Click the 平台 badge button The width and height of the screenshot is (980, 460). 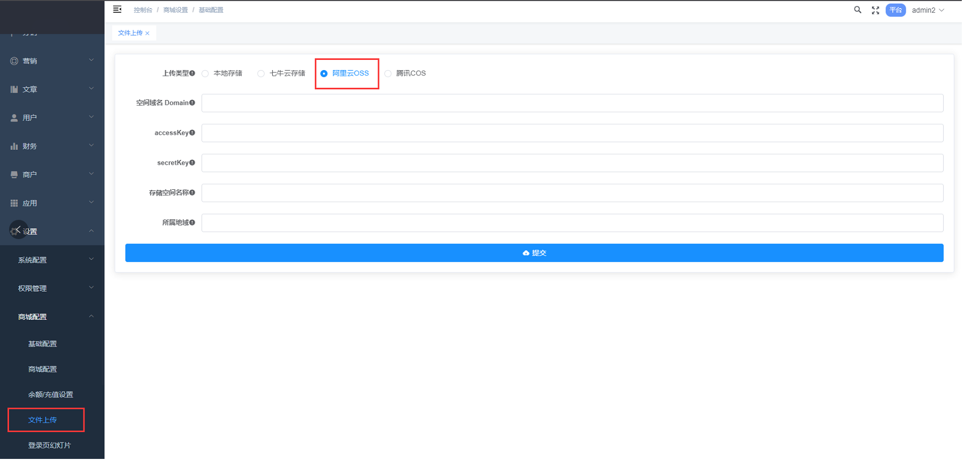896,10
